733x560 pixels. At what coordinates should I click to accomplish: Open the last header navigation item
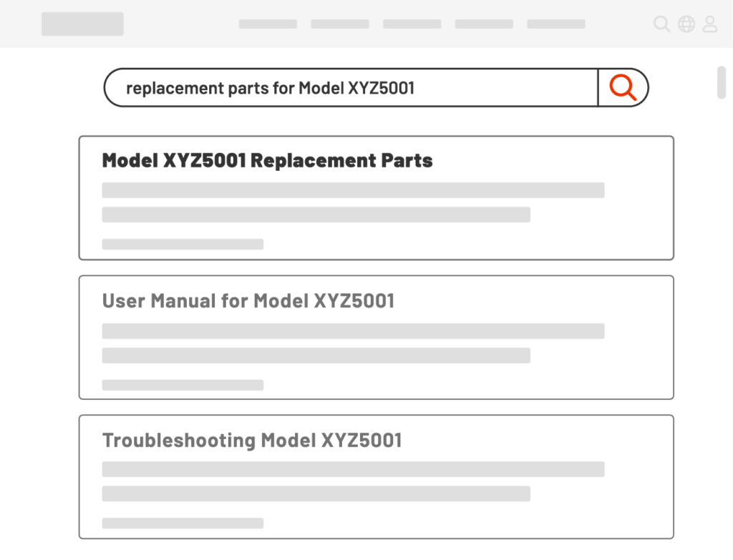point(556,24)
